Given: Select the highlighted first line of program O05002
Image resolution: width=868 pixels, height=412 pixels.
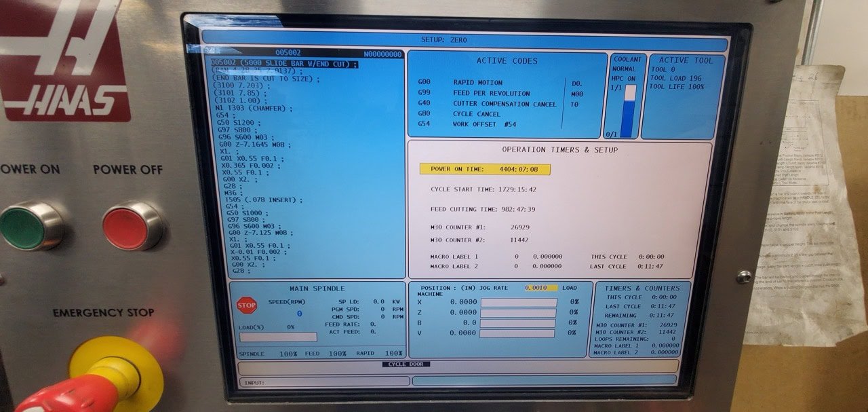Looking at the screenshot, I should pyautogui.click(x=284, y=64).
